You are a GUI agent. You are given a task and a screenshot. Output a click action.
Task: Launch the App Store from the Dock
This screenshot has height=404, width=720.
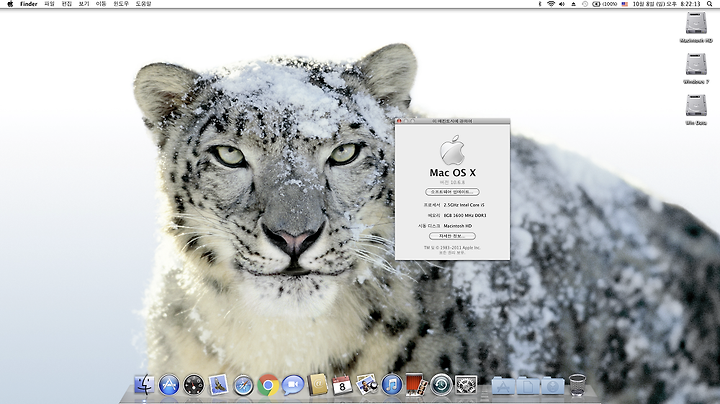point(169,385)
